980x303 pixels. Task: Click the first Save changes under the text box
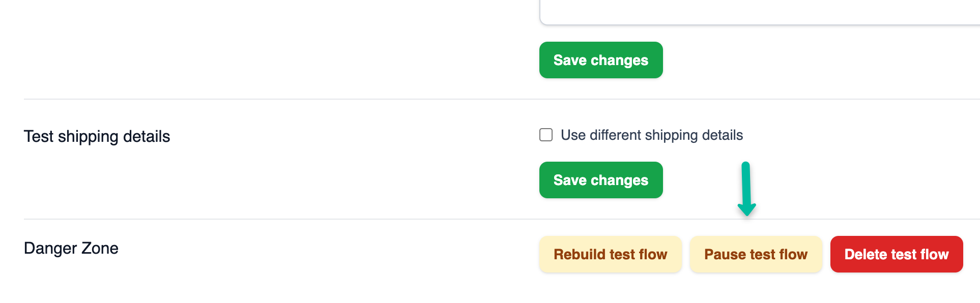600,59
